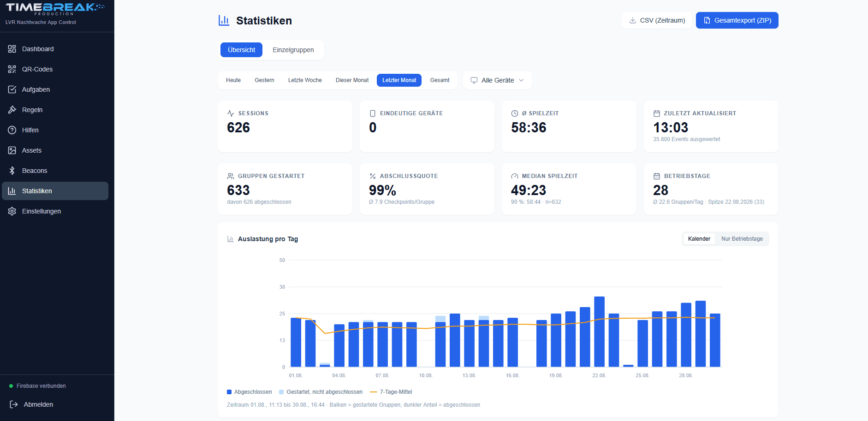Screen dimensions: 868x421
Task: Click the file icon in Gesamtexport button
Action: [707, 20]
